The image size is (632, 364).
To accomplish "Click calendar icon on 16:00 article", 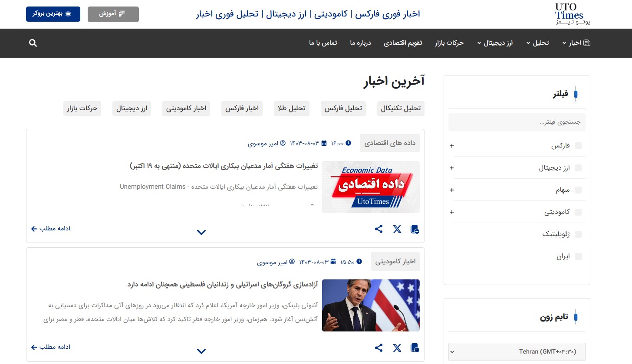I will [324, 143].
